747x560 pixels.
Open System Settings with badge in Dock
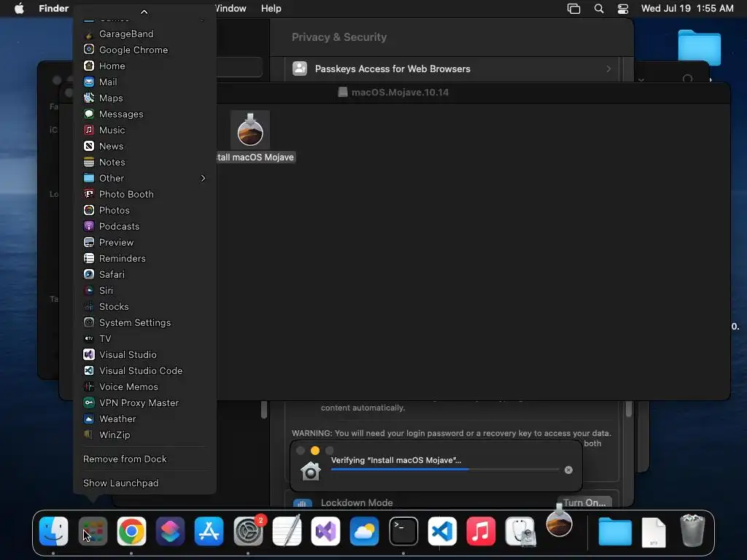(248, 531)
